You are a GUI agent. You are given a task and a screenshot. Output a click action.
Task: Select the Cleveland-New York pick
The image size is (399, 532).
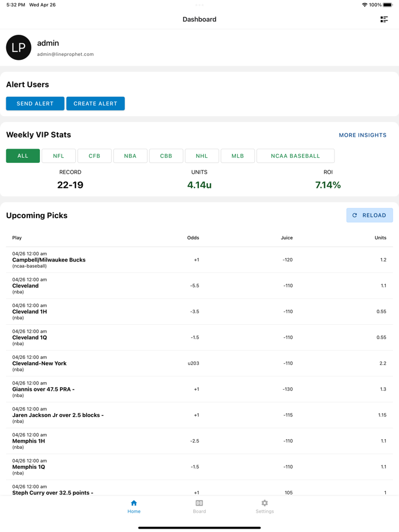[199, 363]
